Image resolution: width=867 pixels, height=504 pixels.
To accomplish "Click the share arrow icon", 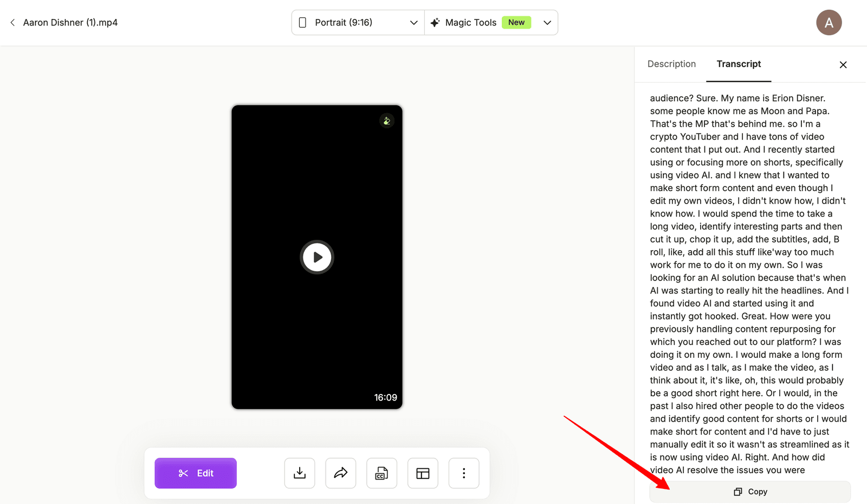I will click(341, 473).
